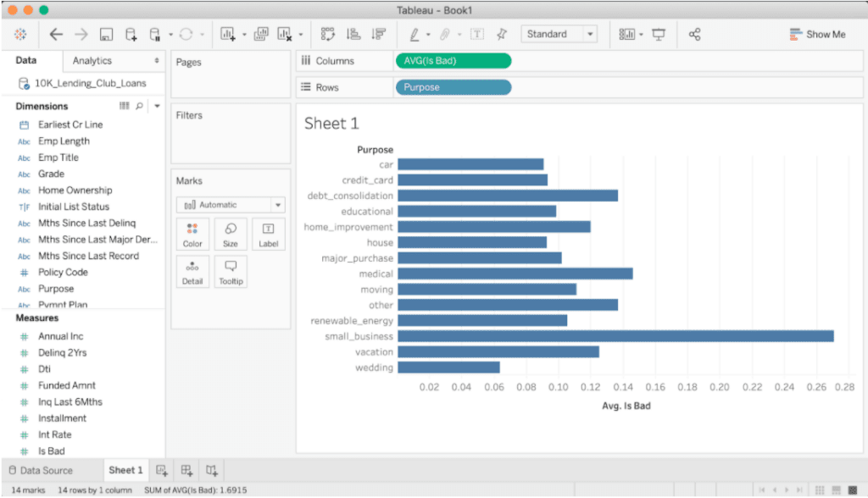Show the filmstrip view from the status bar
The width and height of the screenshot is (868, 498).
coord(837,490)
